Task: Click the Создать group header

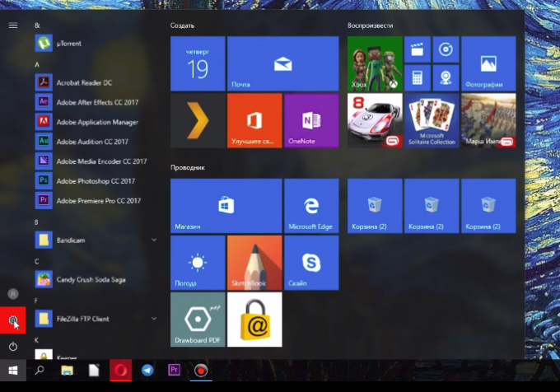Action: (182, 26)
